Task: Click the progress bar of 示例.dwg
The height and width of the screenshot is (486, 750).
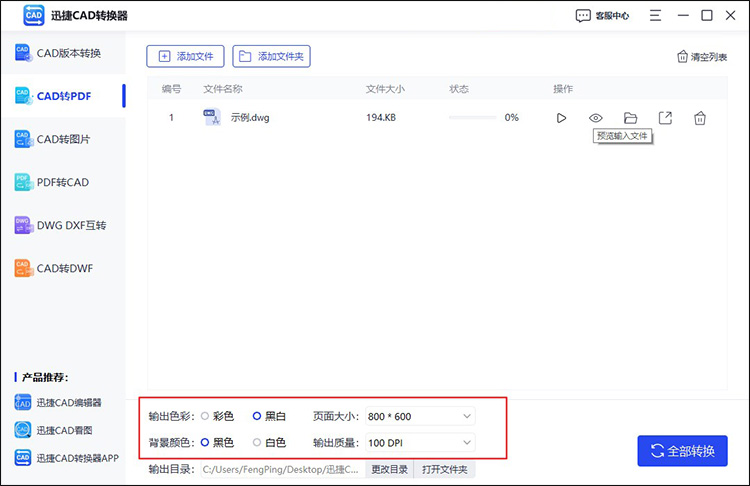Action: tap(473, 117)
